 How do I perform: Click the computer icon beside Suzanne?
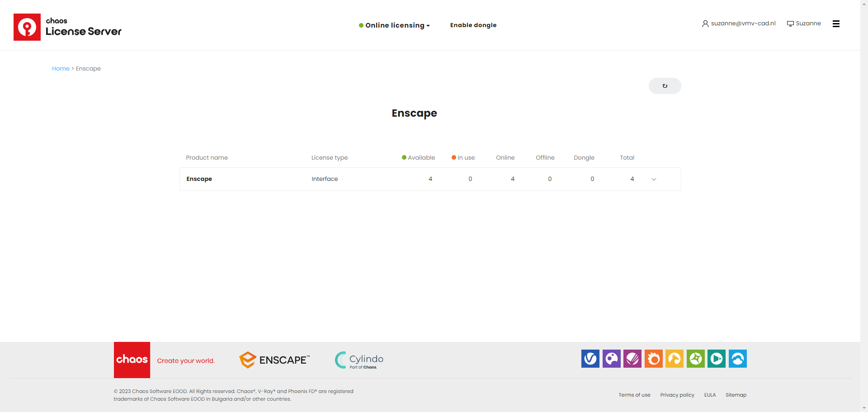pos(790,24)
